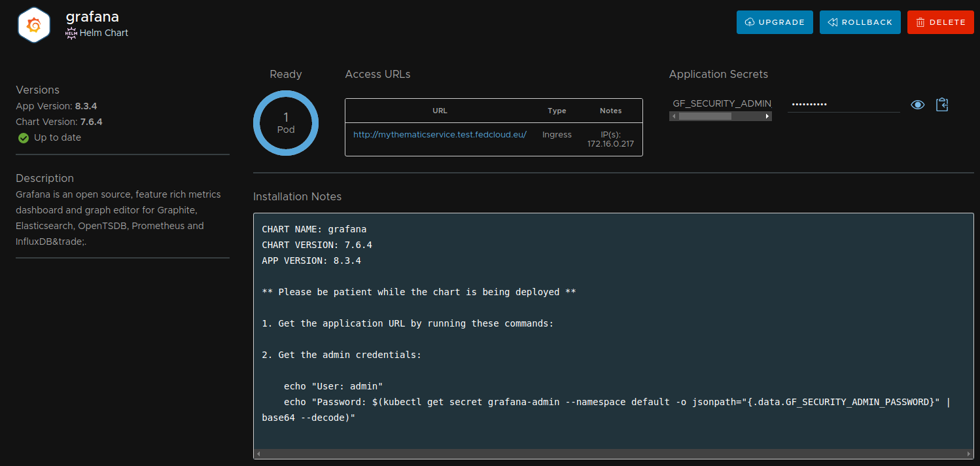Click the Notes column header
This screenshot has height=466, width=980.
610,111
